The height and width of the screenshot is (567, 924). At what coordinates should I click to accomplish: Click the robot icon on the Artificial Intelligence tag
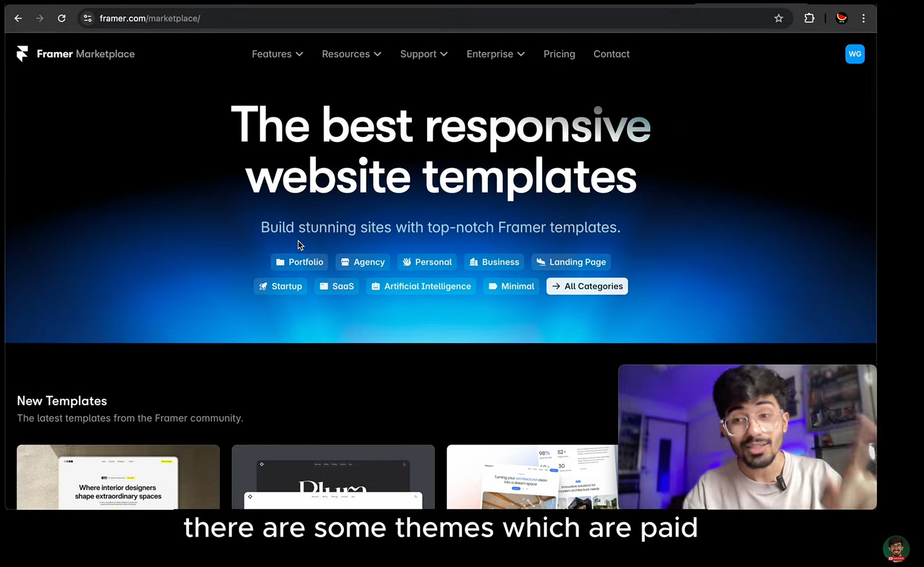(376, 287)
